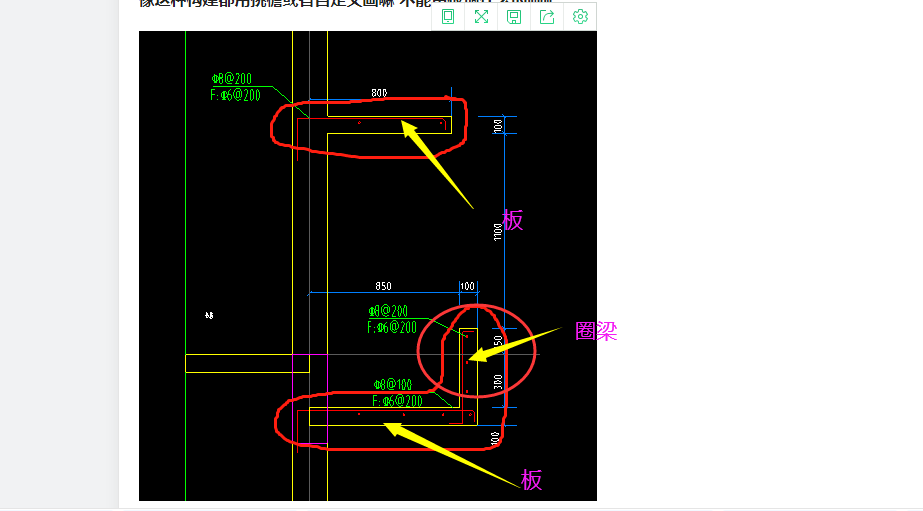Open the mobile view icon in image toolbar
The width and height of the screenshot is (923, 511).
pos(448,16)
